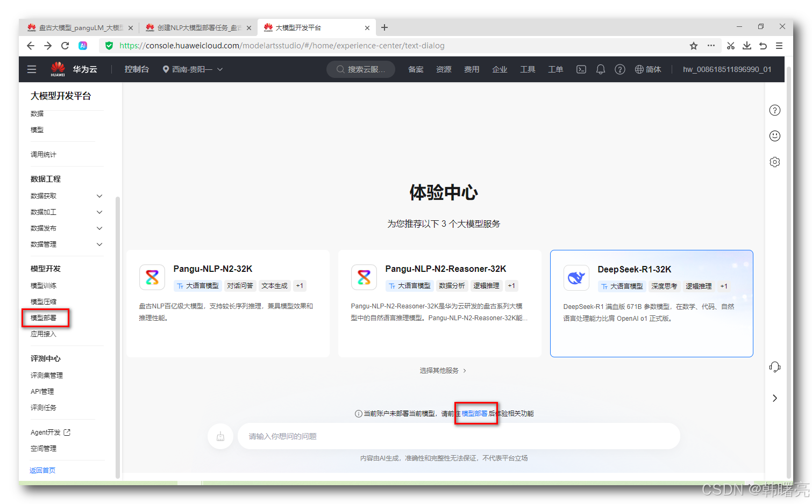Image resolution: width=812 pixels, height=504 pixels.
Task: Bookmark the page with the star icon
Action: 694,46
